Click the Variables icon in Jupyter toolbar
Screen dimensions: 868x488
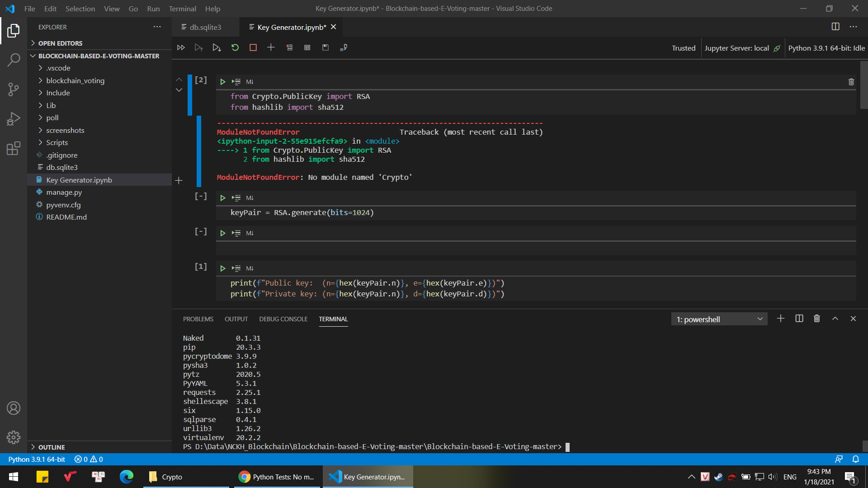pyautogui.click(x=307, y=47)
